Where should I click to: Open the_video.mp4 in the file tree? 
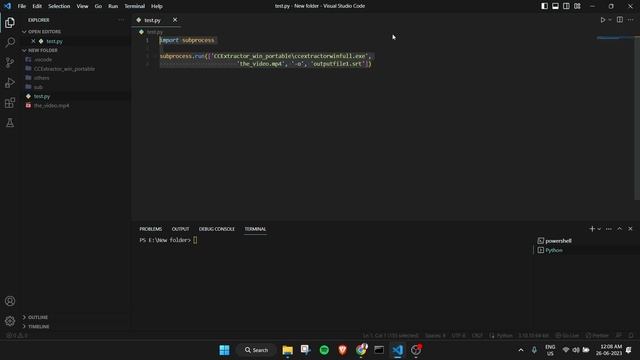[51, 105]
